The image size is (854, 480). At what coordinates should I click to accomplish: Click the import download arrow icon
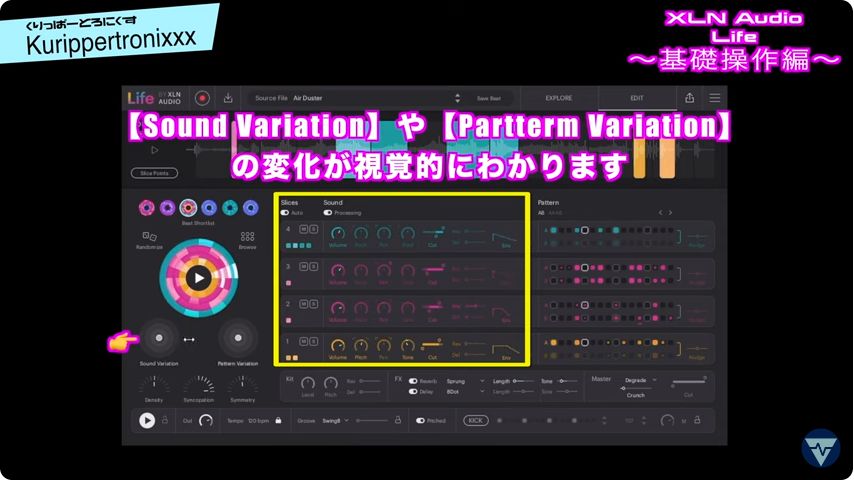point(228,98)
